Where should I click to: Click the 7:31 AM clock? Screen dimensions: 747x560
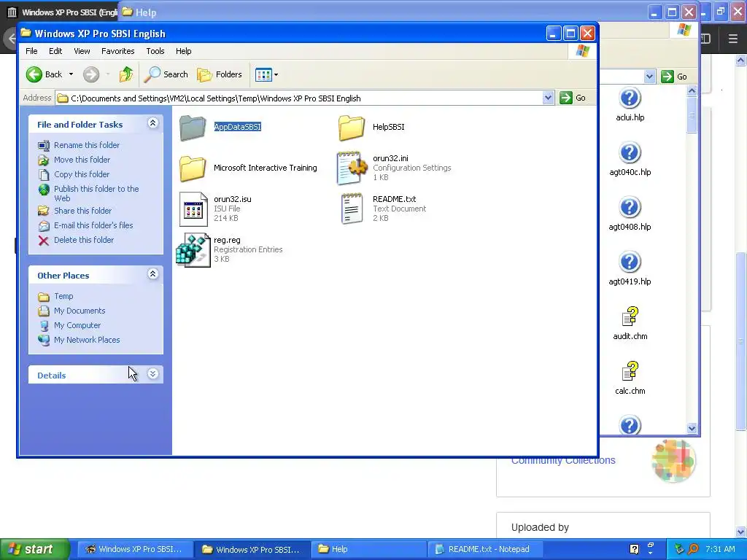(x=720, y=549)
